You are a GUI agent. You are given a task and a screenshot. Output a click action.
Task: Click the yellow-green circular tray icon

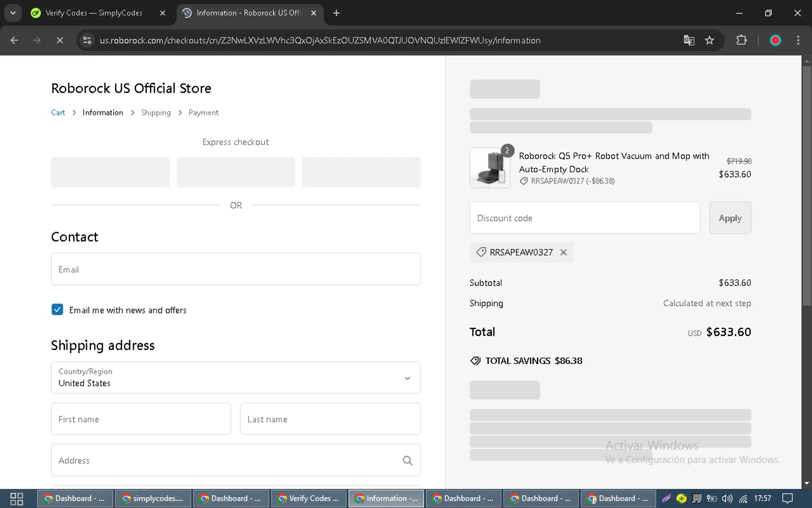click(682, 499)
